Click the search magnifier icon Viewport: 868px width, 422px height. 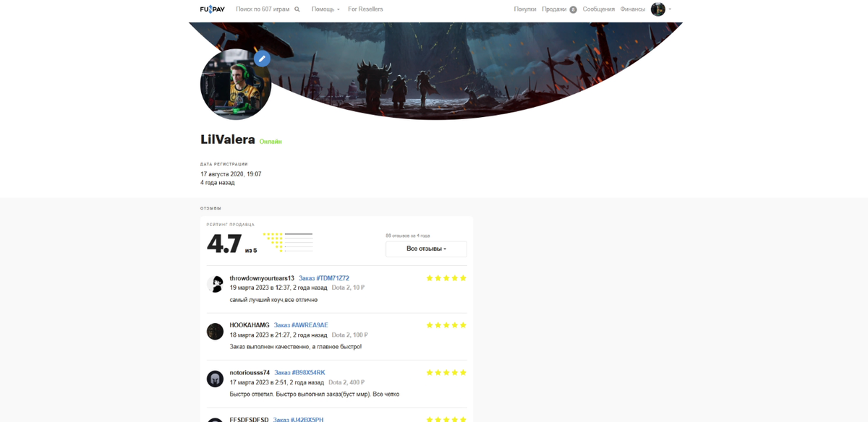[297, 9]
